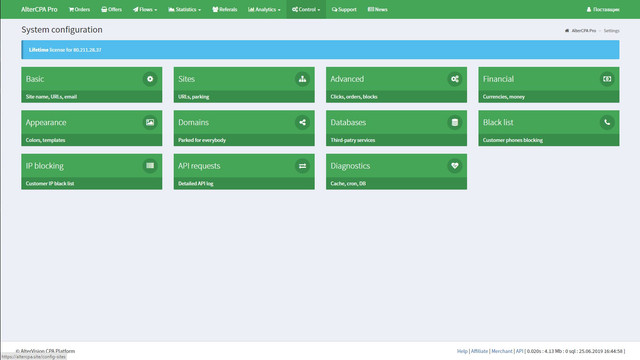
Task: Click the gear icon on Basic card
Action: point(150,79)
